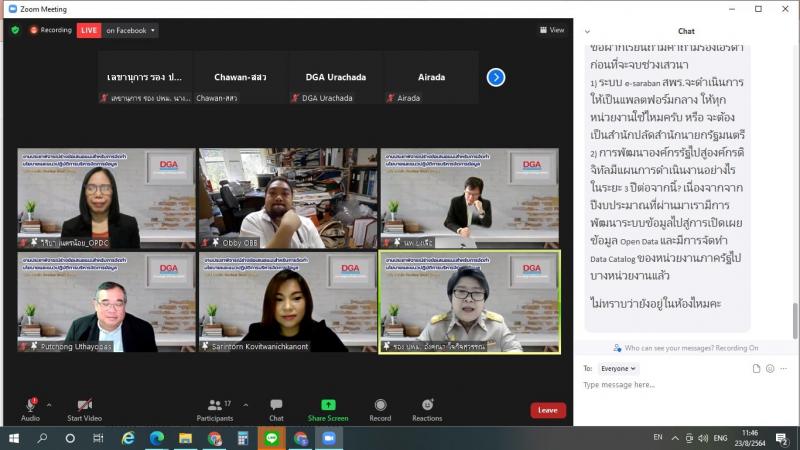Launch Microsoft Edge from taskbar
Viewport: 800px width, 450px height.
pyautogui.click(x=157, y=438)
